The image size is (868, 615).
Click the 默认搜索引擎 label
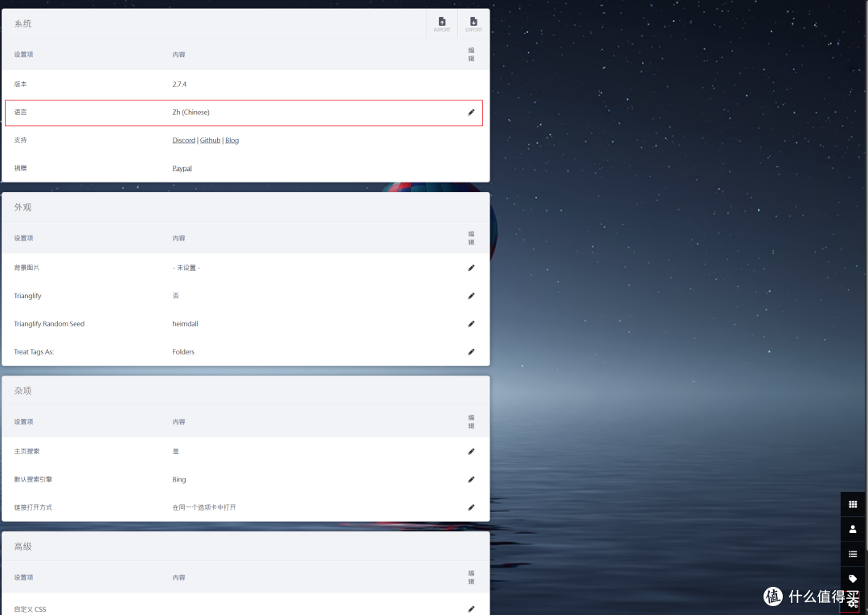click(33, 479)
